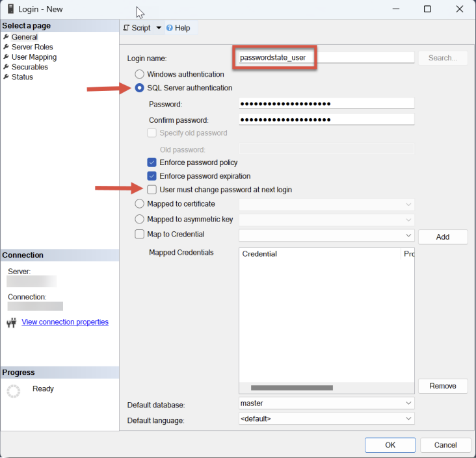Click the Progress spinner icon

tap(14, 391)
